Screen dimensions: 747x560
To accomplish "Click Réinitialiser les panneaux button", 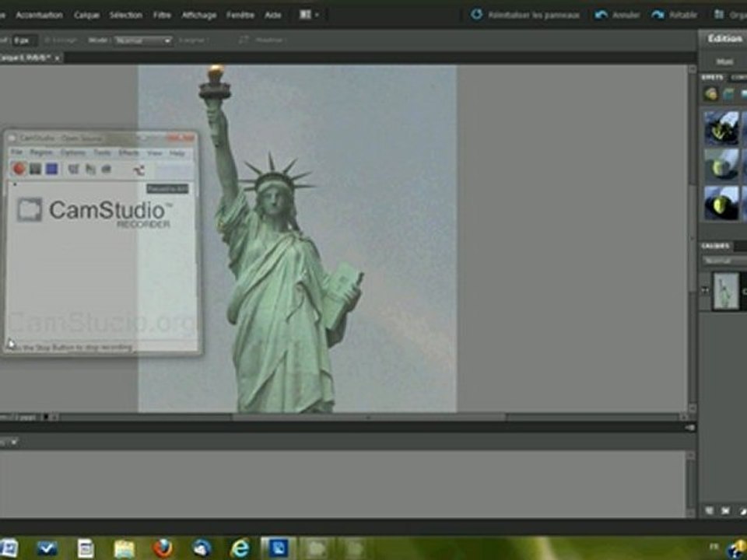I will (525, 15).
